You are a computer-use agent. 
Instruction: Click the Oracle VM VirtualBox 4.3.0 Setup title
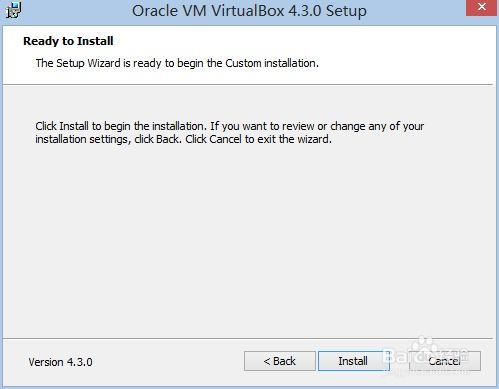(x=249, y=11)
